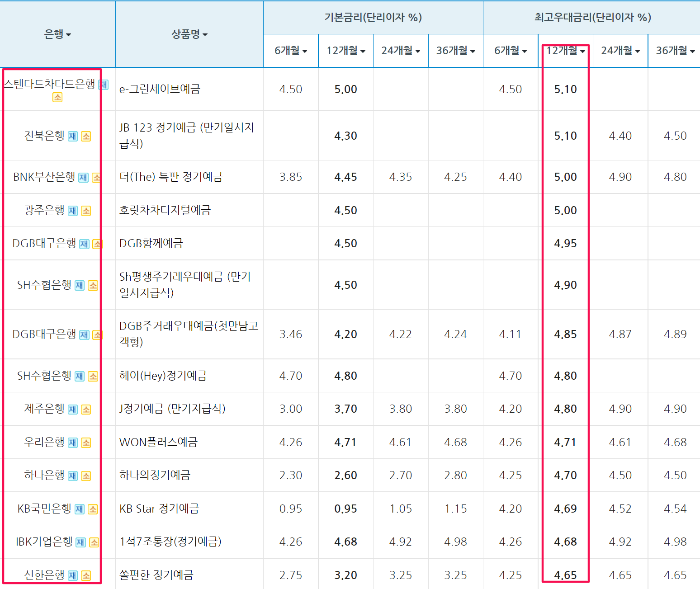Sort by 기본금리 6개월 header
The width and height of the screenshot is (700, 589).
291,51
